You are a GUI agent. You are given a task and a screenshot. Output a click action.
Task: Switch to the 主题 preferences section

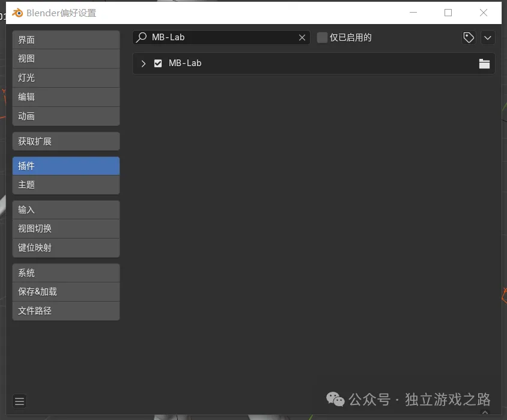(65, 184)
